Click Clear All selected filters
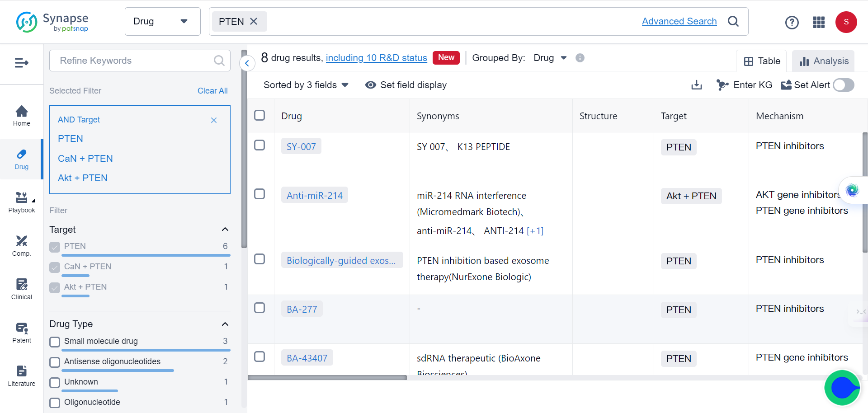 (212, 91)
